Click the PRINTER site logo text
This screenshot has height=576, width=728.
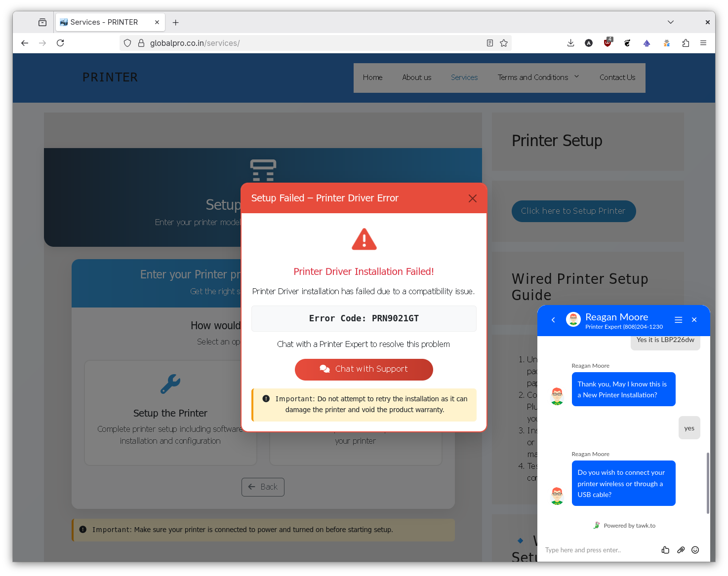[110, 77]
